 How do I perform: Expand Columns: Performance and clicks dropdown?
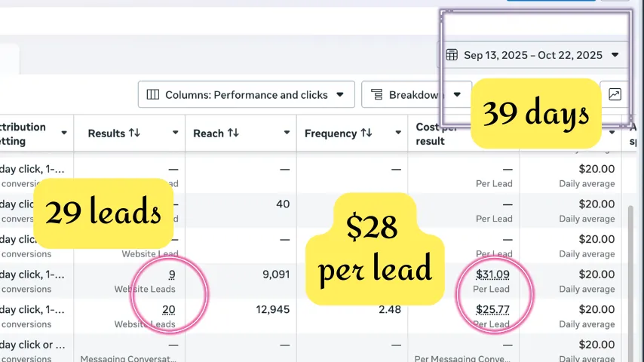(246, 95)
